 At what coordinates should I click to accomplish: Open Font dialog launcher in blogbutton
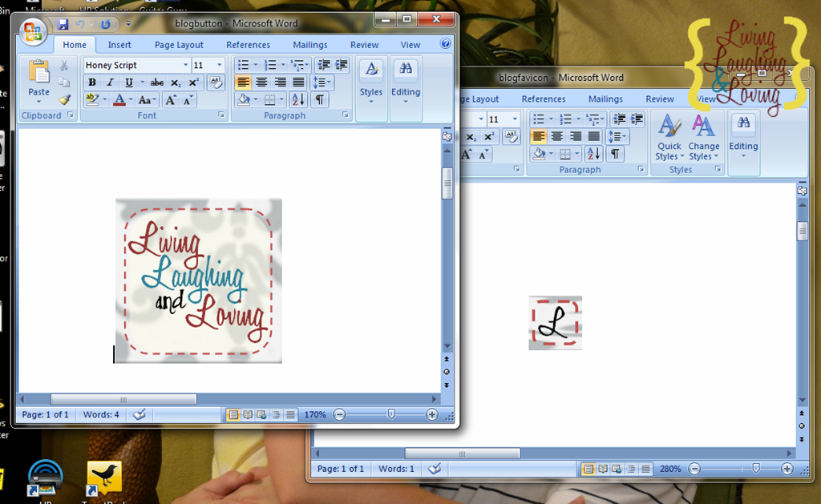221,115
